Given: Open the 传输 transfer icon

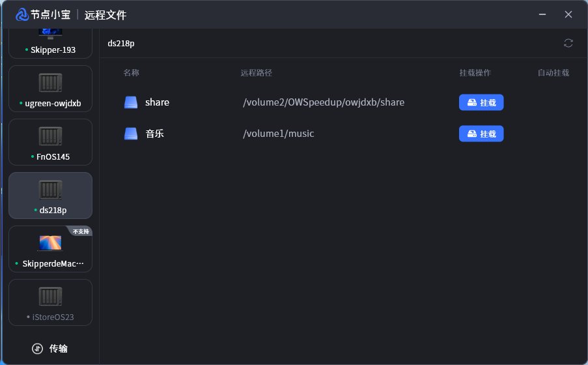Looking at the screenshot, I should (x=37, y=349).
